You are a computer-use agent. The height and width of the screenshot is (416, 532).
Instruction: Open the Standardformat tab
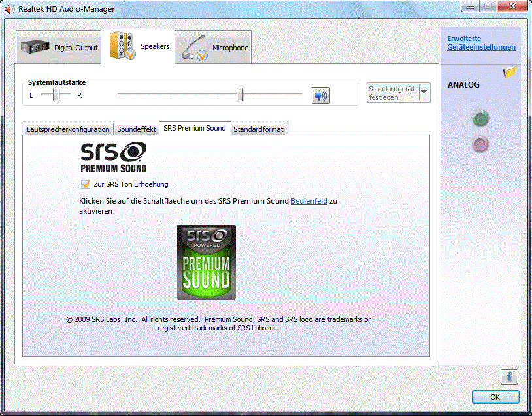click(x=259, y=129)
